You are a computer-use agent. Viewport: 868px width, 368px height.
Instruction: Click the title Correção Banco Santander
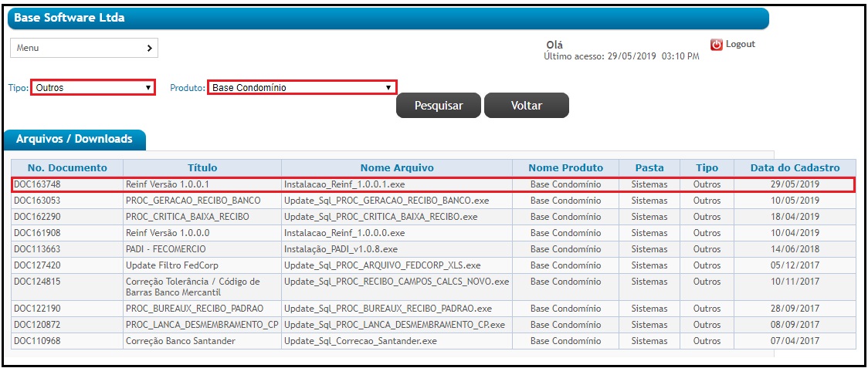click(x=181, y=341)
